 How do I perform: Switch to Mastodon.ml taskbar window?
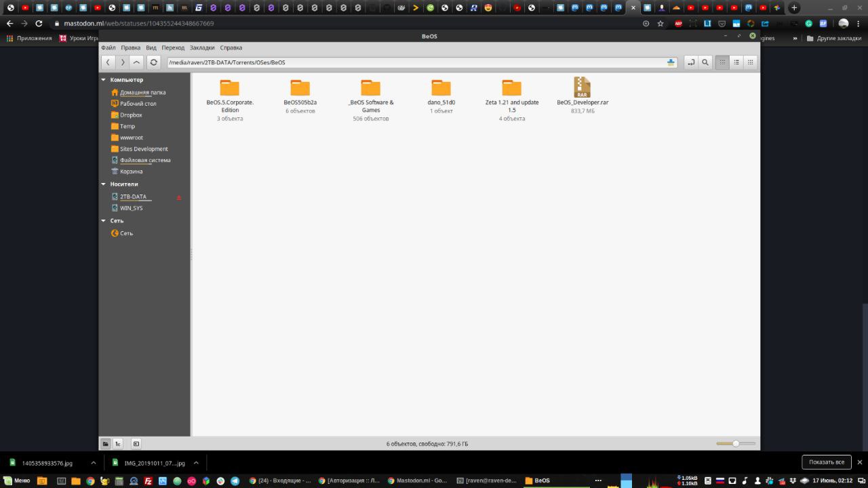tap(416, 481)
